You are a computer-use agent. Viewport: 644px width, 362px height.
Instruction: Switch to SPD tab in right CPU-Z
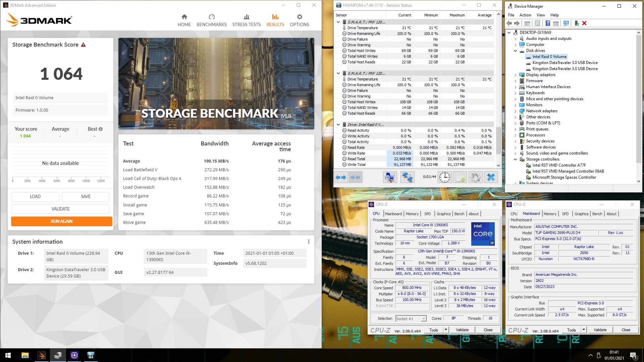pyautogui.click(x=565, y=214)
